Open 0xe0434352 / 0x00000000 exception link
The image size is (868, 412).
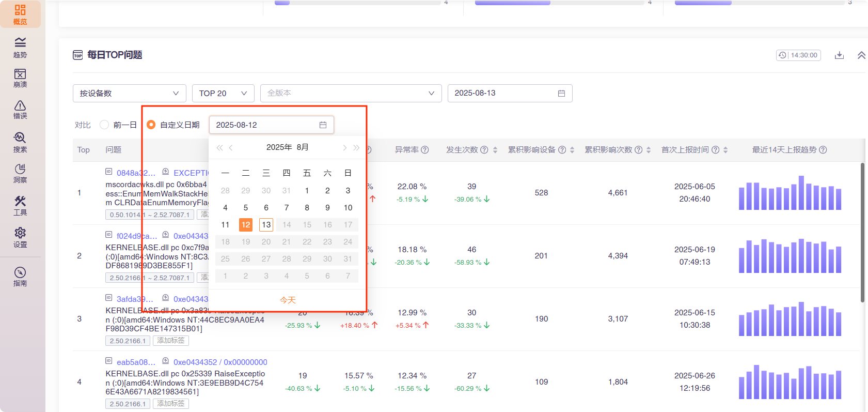[220, 362]
